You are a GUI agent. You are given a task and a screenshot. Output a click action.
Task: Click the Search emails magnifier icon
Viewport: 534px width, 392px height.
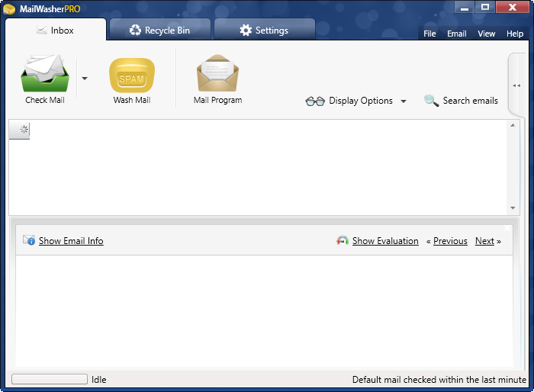click(431, 101)
